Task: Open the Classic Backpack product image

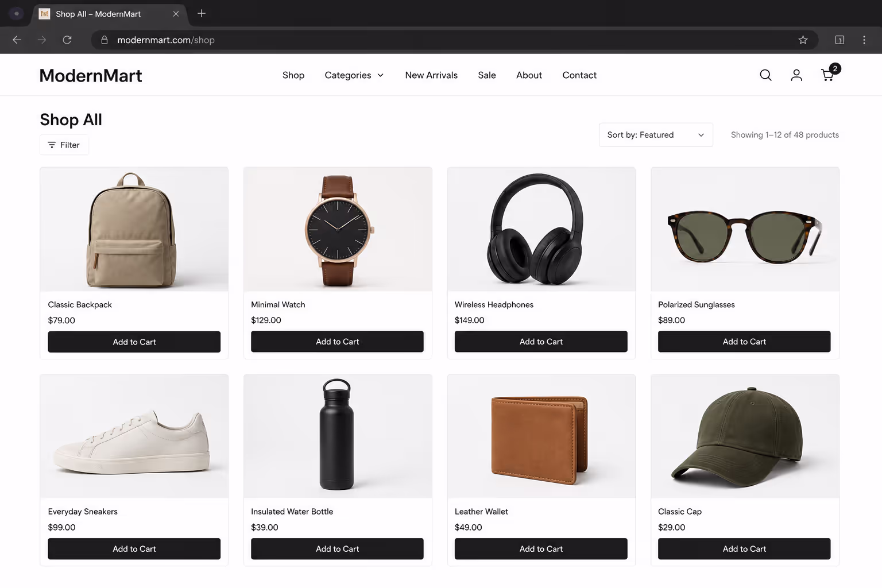Action: click(134, 229)
